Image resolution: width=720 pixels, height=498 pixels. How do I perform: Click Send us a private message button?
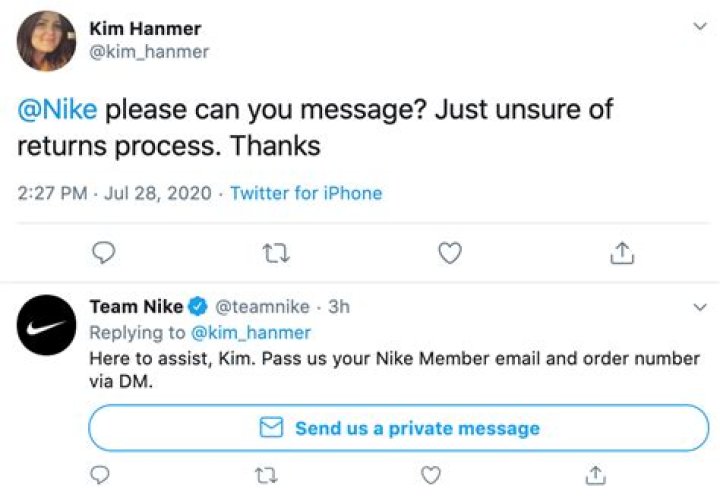pos(398,428)
